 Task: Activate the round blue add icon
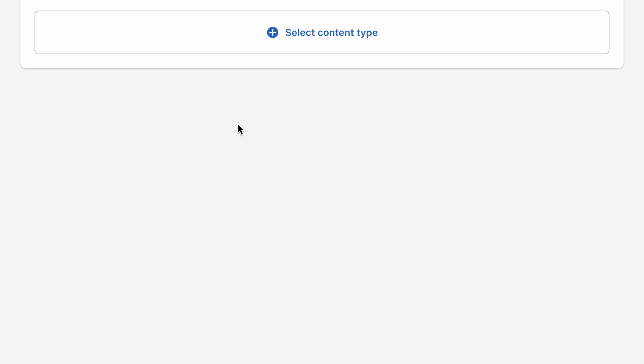pos(272,32)
